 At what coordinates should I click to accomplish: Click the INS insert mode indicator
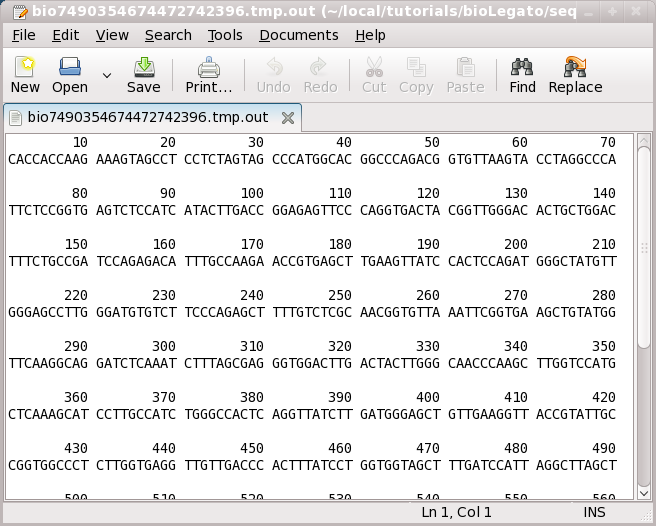pos(594,512)
